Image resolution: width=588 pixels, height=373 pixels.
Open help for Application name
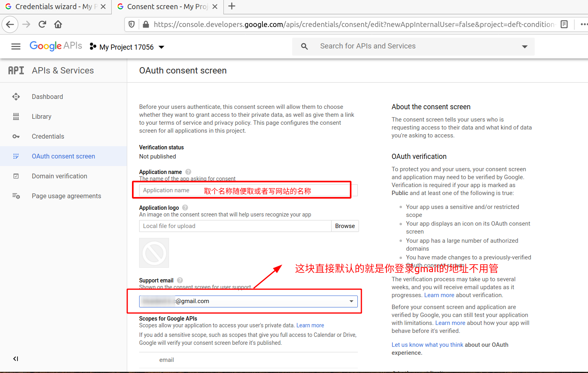pos(188,172)
